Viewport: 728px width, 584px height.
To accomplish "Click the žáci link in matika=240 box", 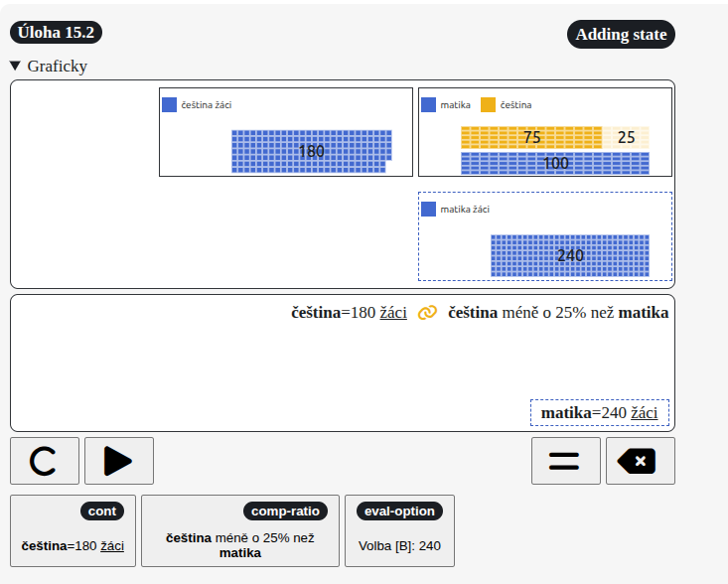I will coord(644,413).
